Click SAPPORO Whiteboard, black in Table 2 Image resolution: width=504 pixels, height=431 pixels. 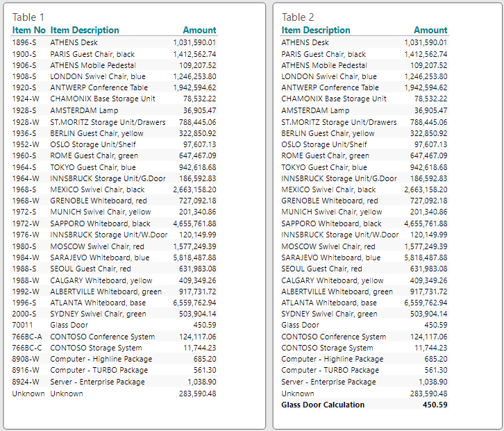[x=331, y=223]
